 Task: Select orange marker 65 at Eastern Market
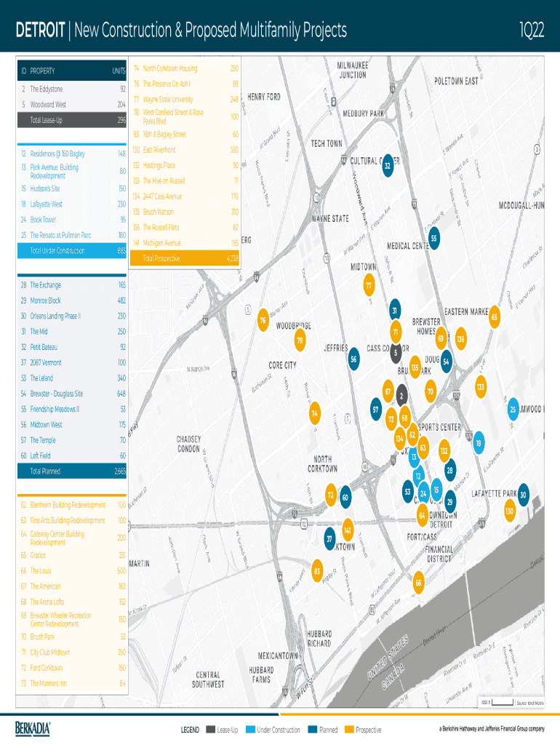click(x=495, y=317)
